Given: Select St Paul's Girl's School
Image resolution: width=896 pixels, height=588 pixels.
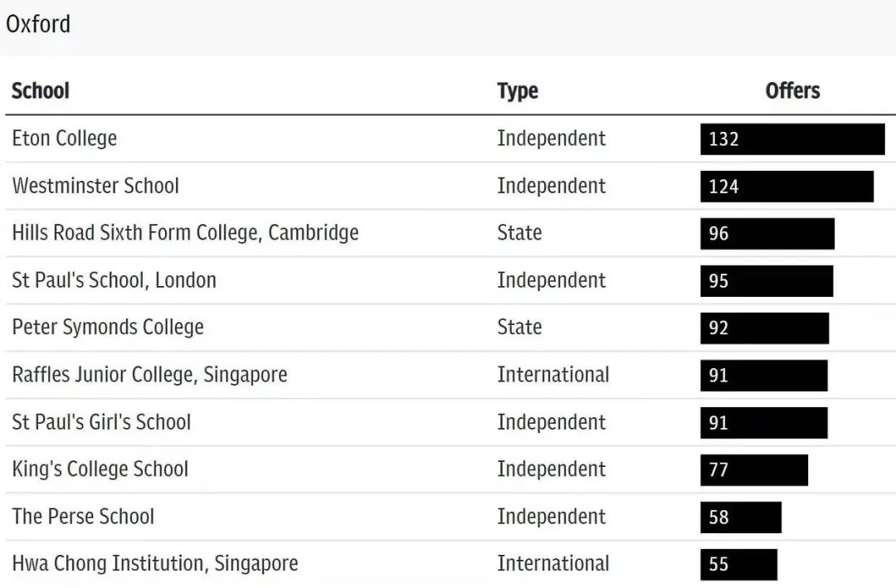Looking at the screenshot, I should tap(101, 422).
